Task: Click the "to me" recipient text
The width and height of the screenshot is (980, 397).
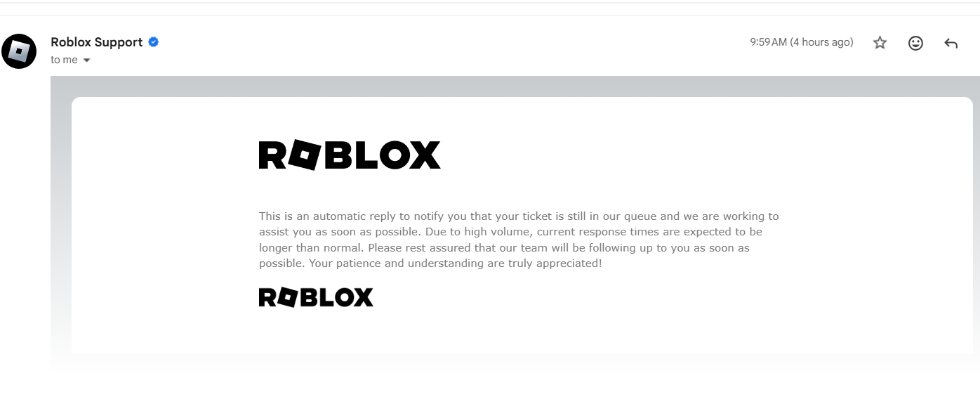Action: tap(64, 60)
